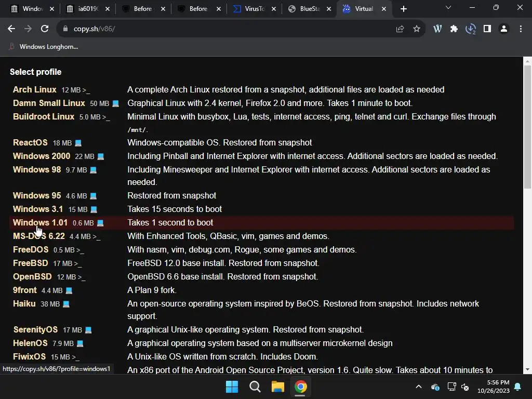Select the active Virtual tab
The height and width of the screenshot is (399, 532).
tap(364, 9)
